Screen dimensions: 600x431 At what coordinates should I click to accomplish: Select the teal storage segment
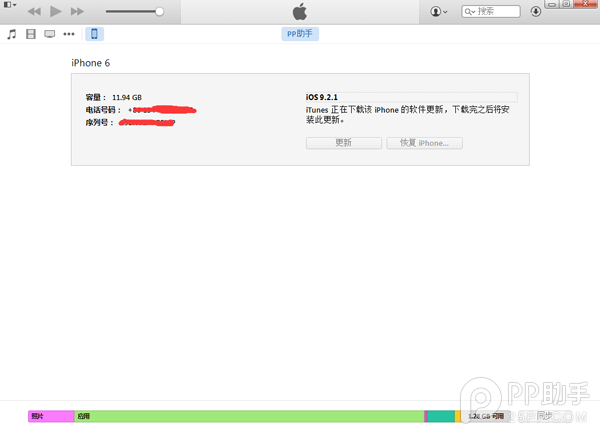(441, 416)
